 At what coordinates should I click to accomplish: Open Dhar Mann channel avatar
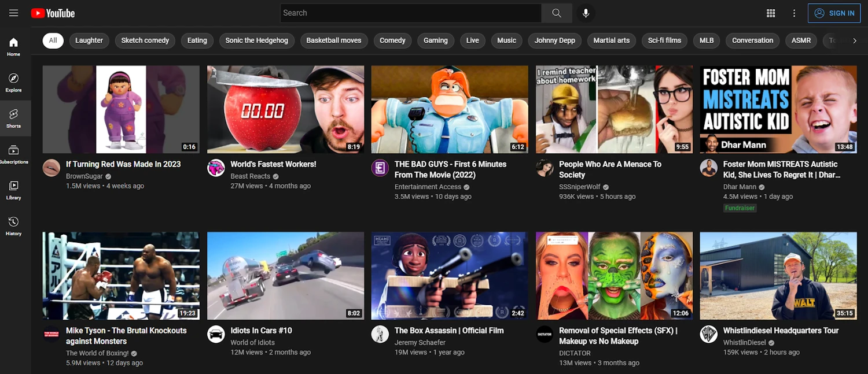click(x=709, y=168)
